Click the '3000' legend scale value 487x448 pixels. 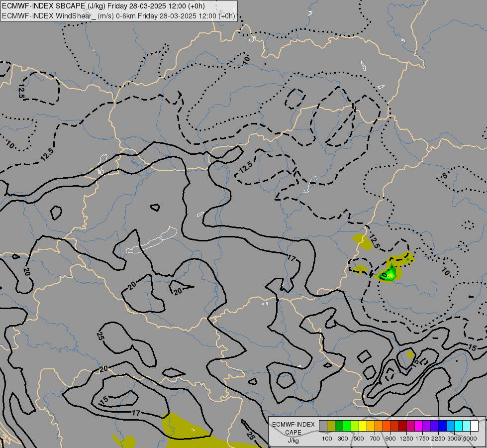[454, 439]
